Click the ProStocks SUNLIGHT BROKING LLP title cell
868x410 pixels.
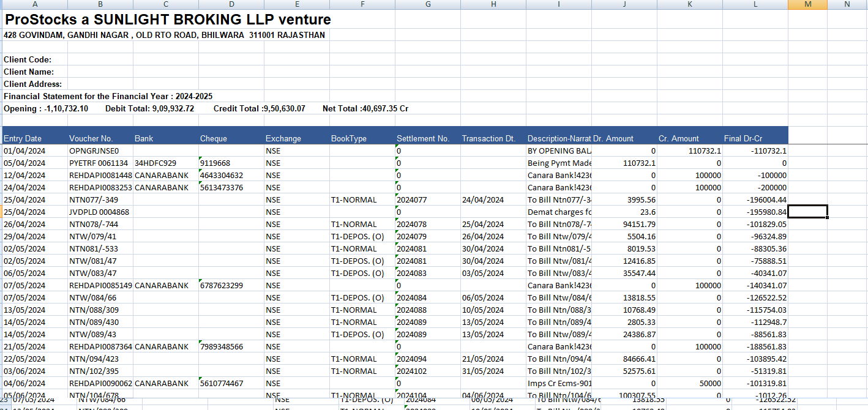[x=168, y=20]
